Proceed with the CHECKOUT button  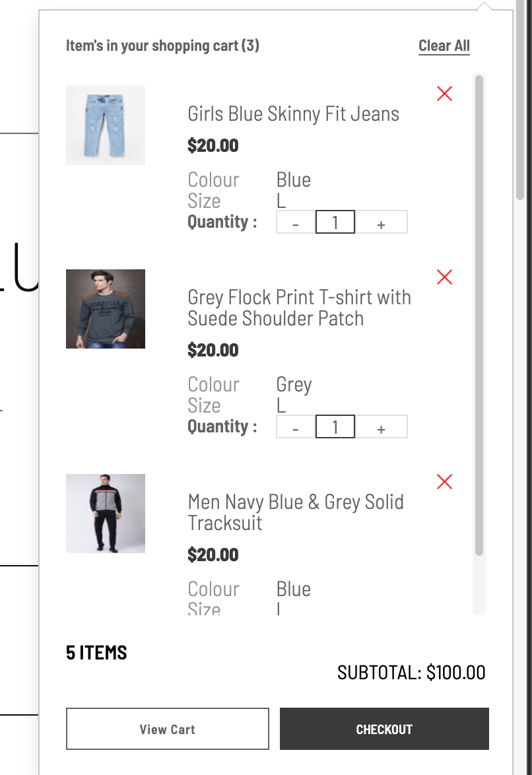click(384, 729)
